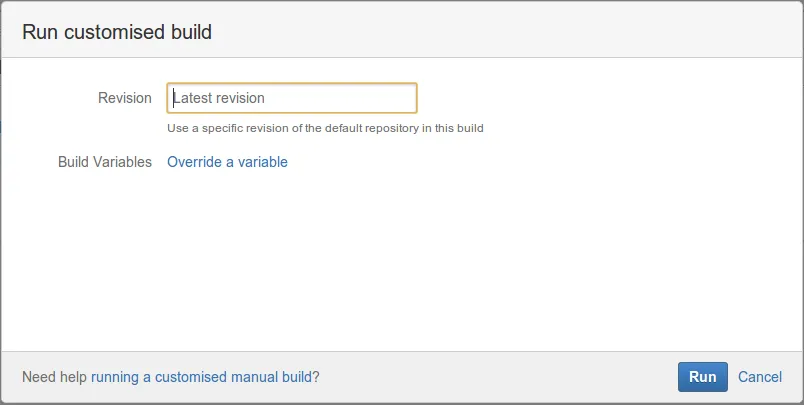Image resolution: width=804 pixels, height=405 pixels.
Task: Click the Revision text input field
Action: tap(291, 98)
